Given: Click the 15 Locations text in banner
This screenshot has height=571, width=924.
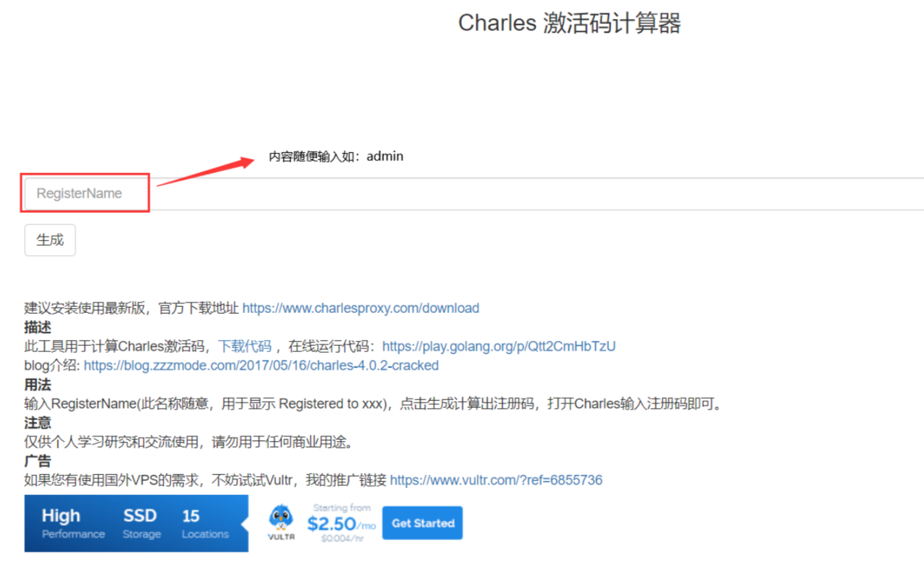Looking at the screenshot, I should coord(205,523).
